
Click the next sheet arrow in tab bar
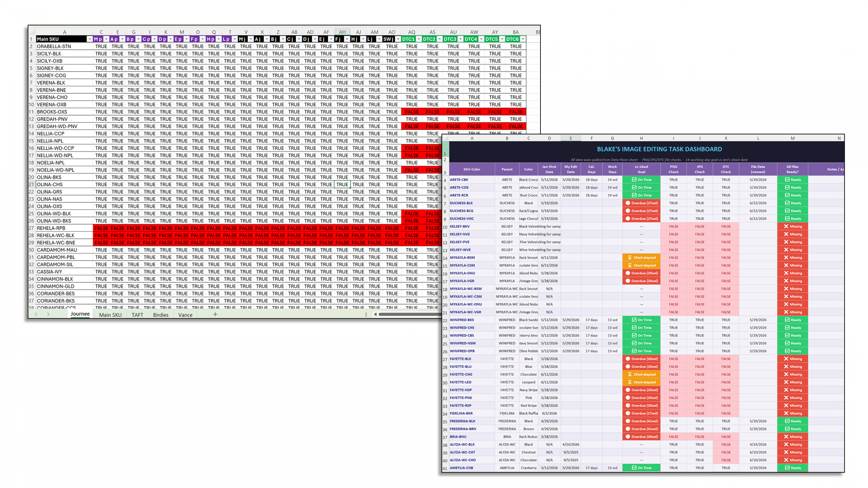48,314
